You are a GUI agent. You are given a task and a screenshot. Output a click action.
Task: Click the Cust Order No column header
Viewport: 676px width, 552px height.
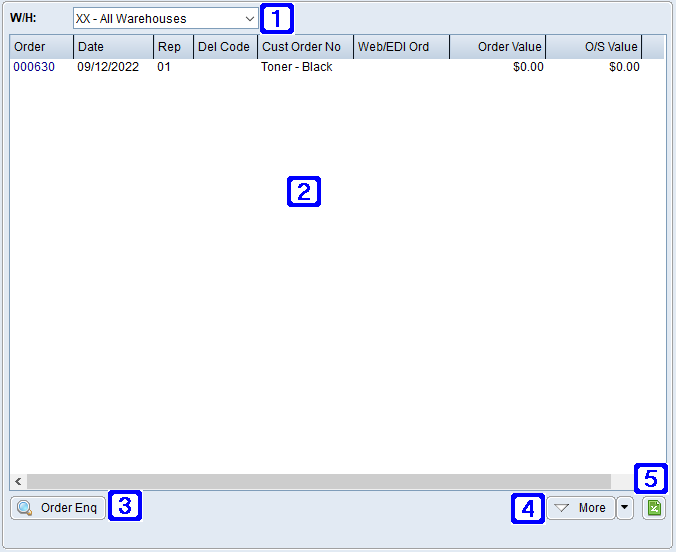306,47
